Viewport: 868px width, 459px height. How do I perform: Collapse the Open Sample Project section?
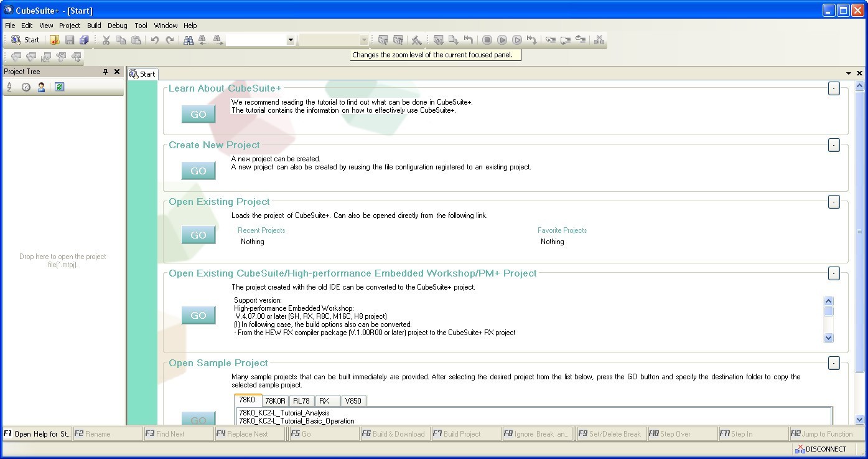pyautogui.click(x=834, y=363)
